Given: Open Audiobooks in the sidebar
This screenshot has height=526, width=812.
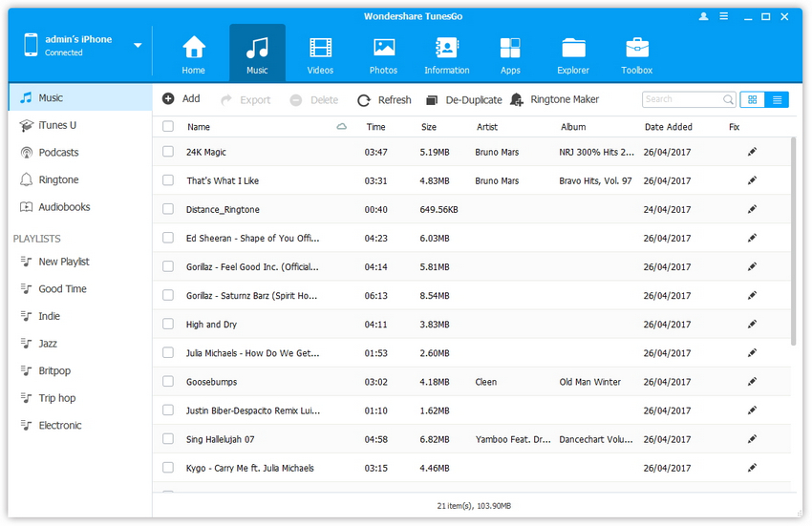Looking at the screenshot, I should [x=80, y=207].
